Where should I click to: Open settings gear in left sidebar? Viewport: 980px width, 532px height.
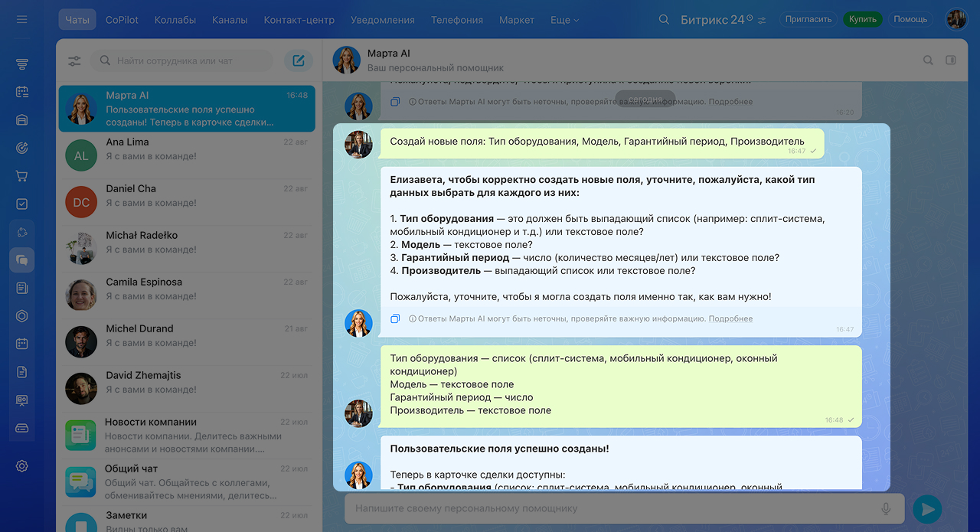click(x=21, y=466)
